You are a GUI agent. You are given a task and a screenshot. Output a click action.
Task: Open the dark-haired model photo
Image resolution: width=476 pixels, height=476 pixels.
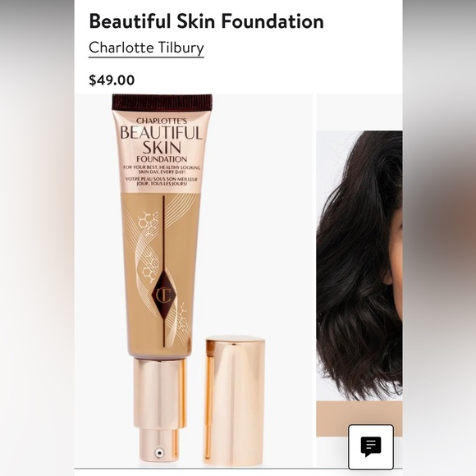(x=359, y=266)
